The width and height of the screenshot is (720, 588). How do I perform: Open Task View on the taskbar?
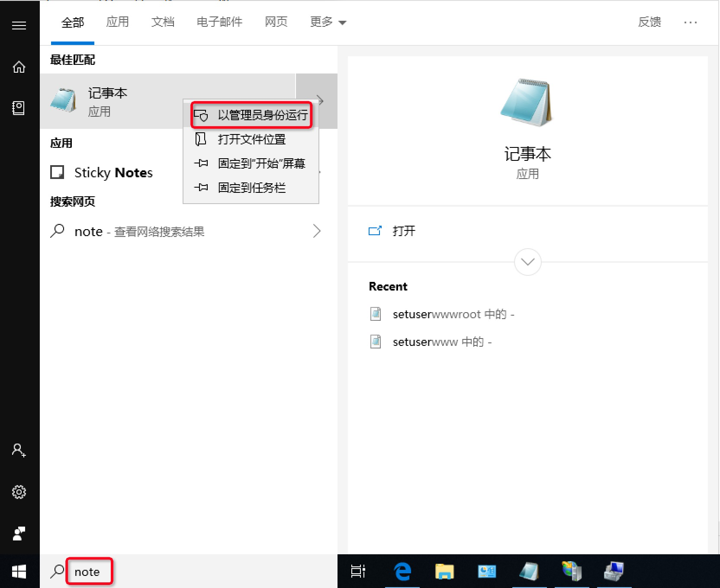click(358, 571)
